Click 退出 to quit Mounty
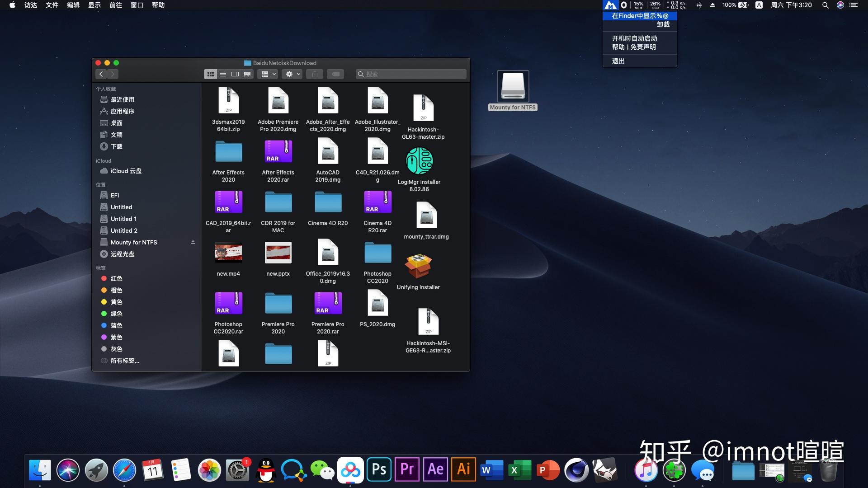The width and height of the screenshot is (868, 488). point(618,61)
